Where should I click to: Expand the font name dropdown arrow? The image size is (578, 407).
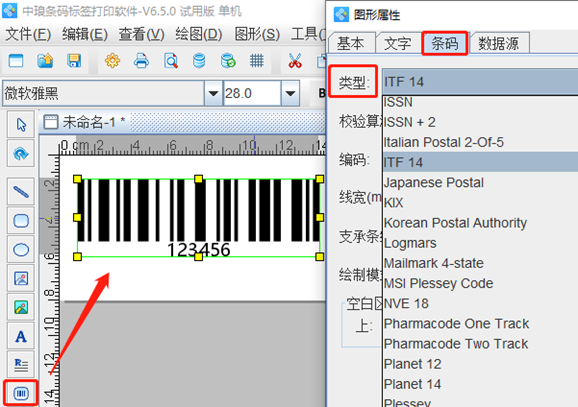213,93
